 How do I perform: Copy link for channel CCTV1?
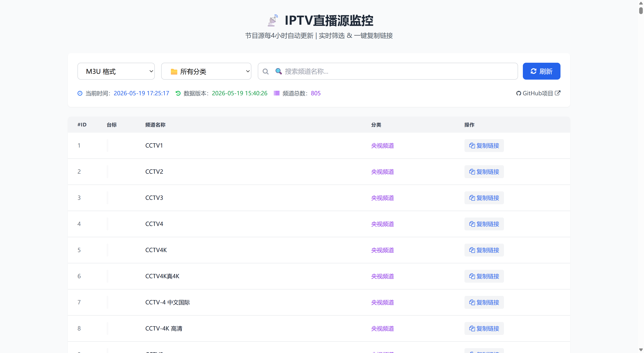[484, 146]
